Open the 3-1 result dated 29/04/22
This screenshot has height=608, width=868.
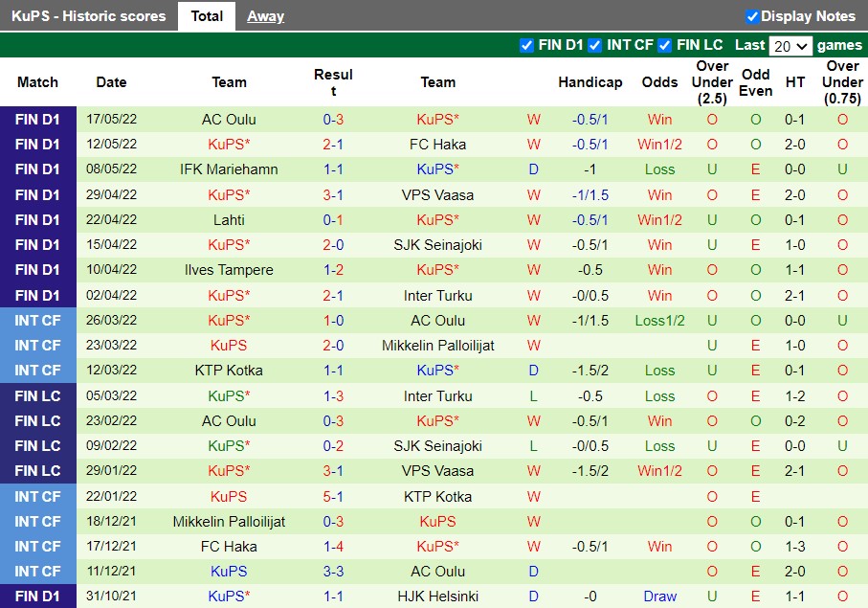click(333, 195)
